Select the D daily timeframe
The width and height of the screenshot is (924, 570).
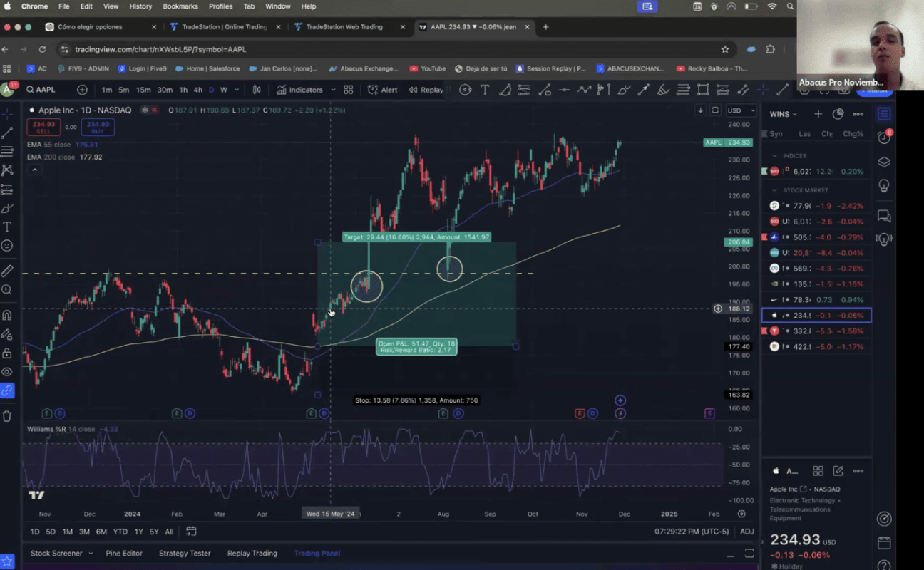pyautogui.click(x=211, y=90)
